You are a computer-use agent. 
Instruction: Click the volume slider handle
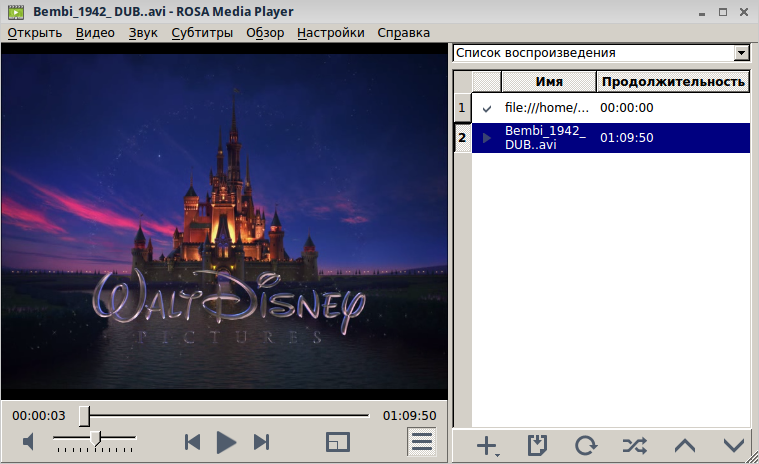[95, 438]
